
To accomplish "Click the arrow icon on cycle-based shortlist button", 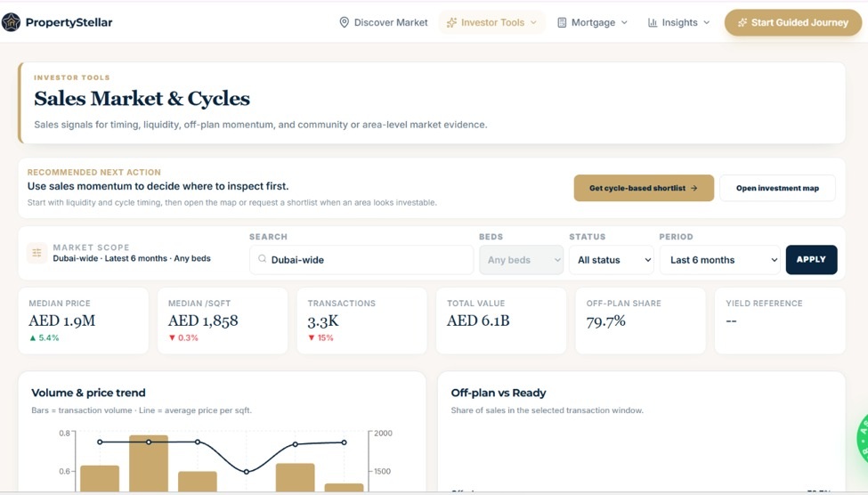I will click(x=694, y=188).
